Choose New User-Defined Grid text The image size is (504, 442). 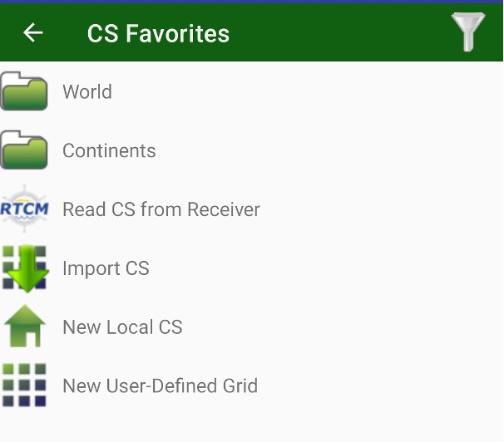coord(160,386)
